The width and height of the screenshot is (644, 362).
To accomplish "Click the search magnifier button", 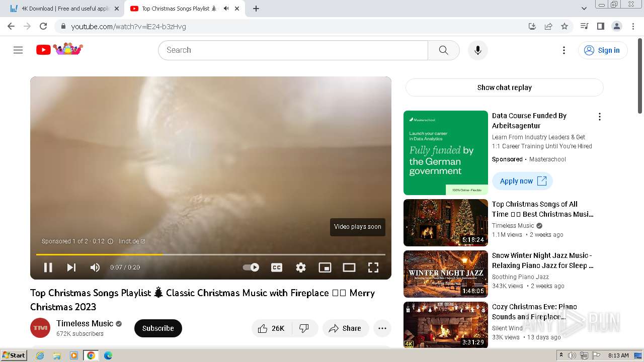I will tap(443, 50).
